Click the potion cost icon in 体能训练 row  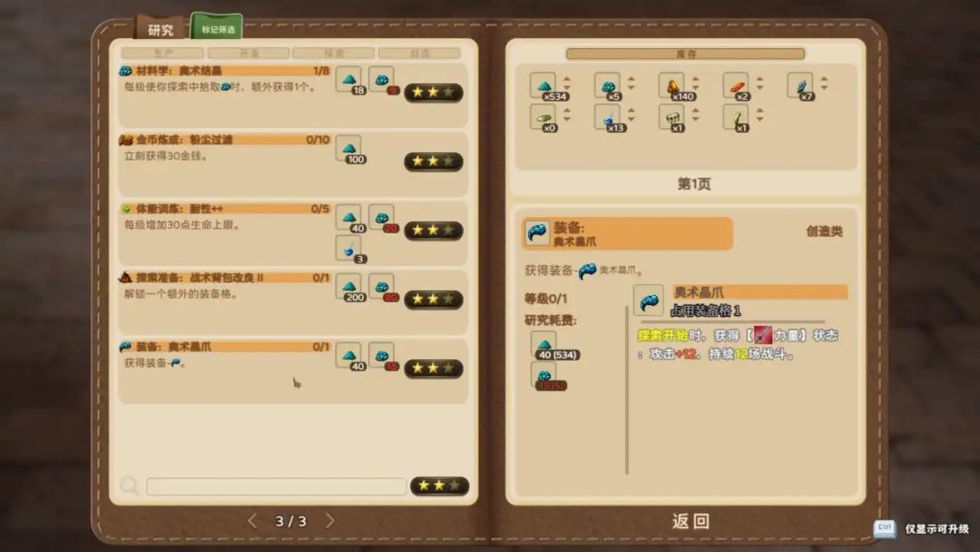coord(349,249)
